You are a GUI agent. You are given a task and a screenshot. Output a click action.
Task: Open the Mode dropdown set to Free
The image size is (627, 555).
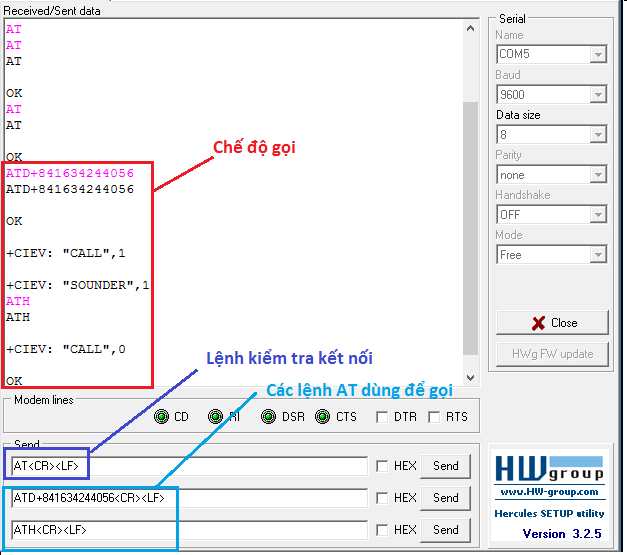pyautogui.click(x=598, y=255)
